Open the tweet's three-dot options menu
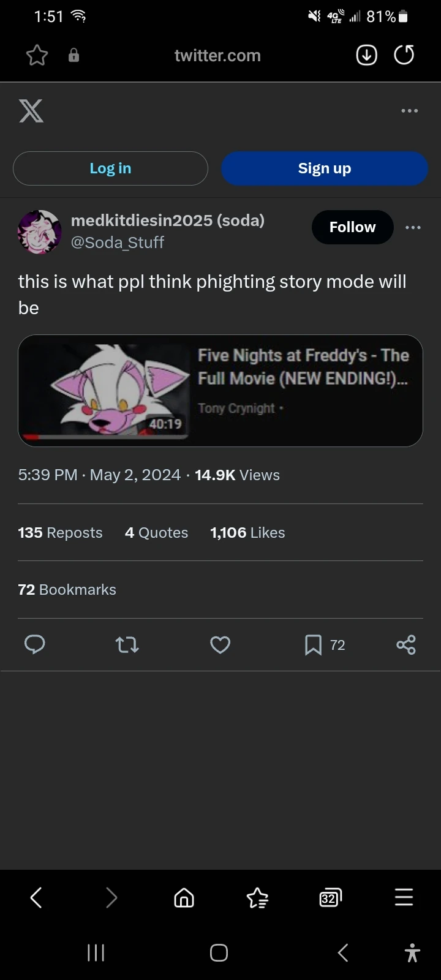 point(413,227)
